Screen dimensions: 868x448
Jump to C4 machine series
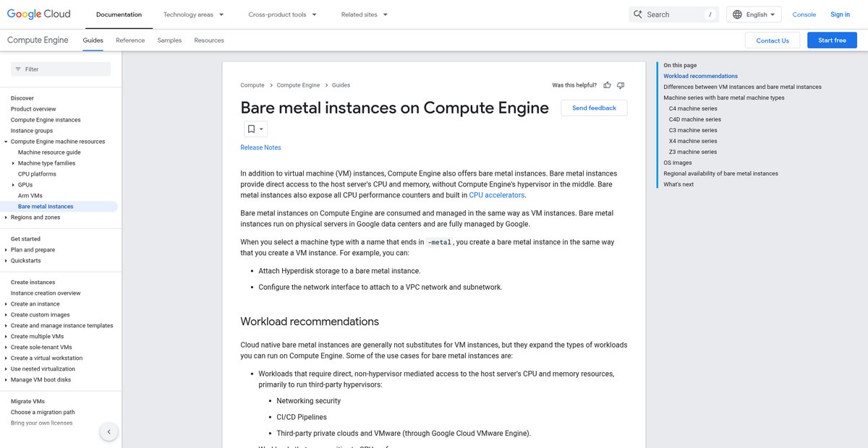[693, 108]
